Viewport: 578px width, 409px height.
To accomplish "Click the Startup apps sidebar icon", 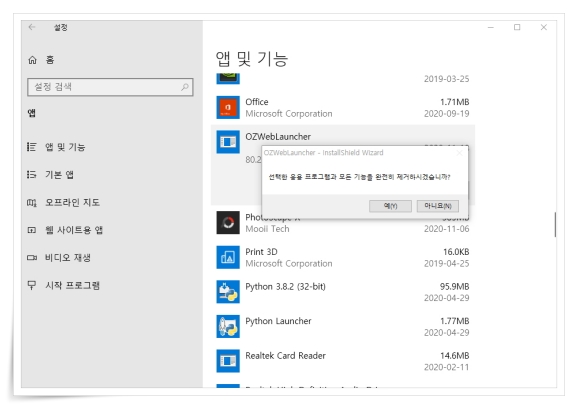I will pos(32,285).
